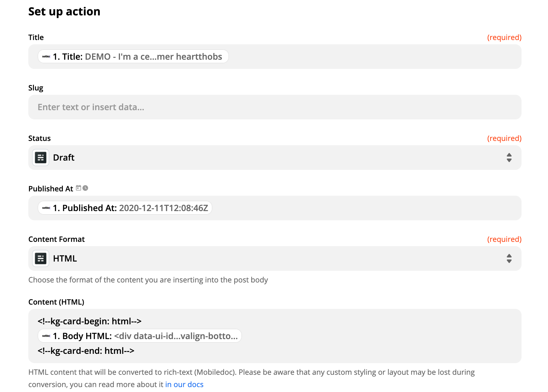Click the Ghost icon beside HTML
Screen dimensions: 548x392
pos(41,258)
